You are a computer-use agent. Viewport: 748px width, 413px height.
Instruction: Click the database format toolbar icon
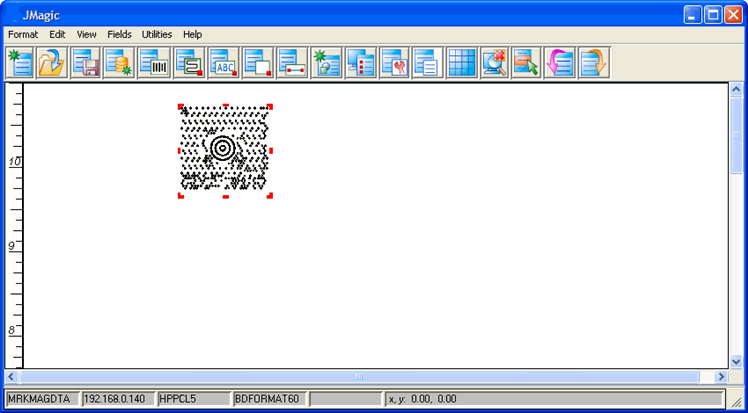(120, 62)
